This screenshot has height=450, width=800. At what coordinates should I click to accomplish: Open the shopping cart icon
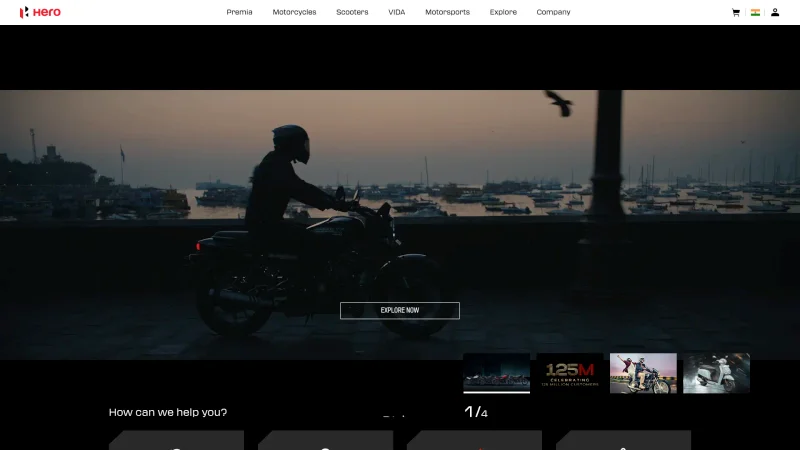coord(736,12)
